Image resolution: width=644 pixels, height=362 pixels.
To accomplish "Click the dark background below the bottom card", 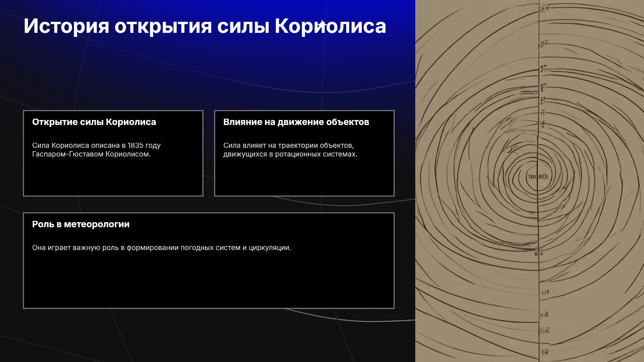I will pyautogui.click(x=208, y=335).
